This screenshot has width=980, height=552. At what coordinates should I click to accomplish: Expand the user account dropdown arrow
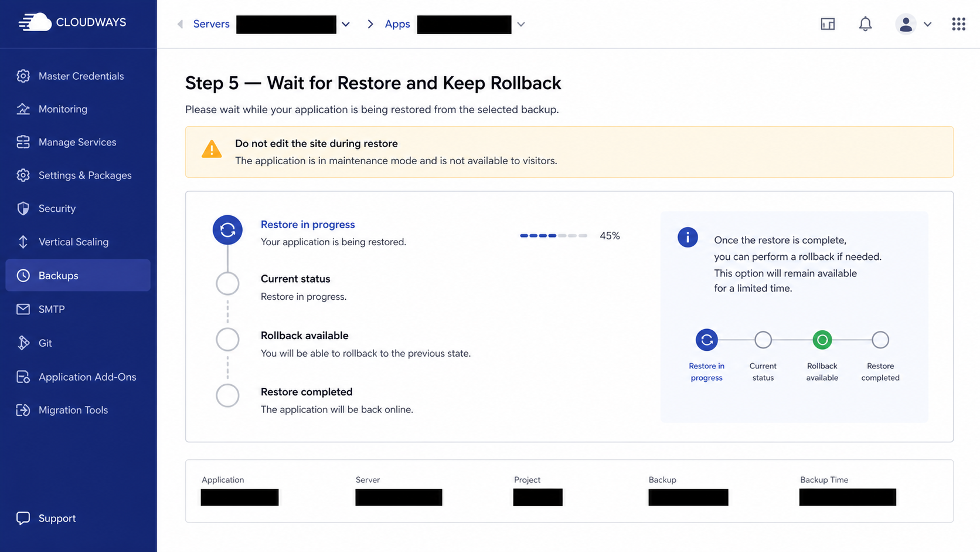click(927, 24)
